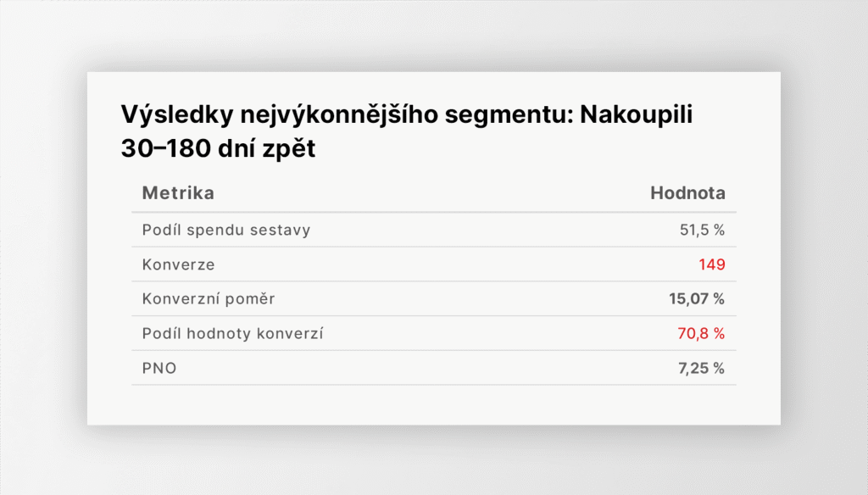Screen dimensions: 868x495
Task: Click the Konverzní poměr row label
Action: click(x=209, y=299)
